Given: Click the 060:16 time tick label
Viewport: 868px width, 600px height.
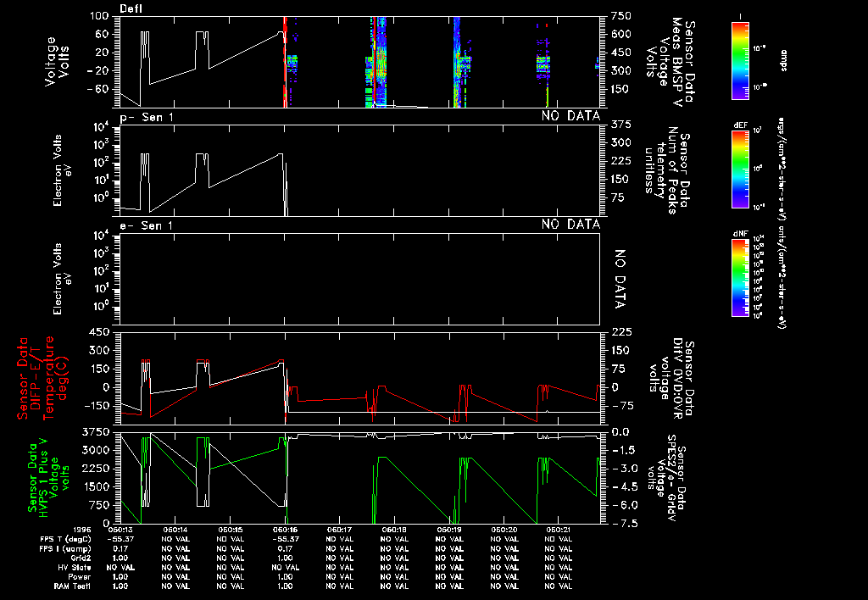Looking at the screenshot, I should [284, 530].
